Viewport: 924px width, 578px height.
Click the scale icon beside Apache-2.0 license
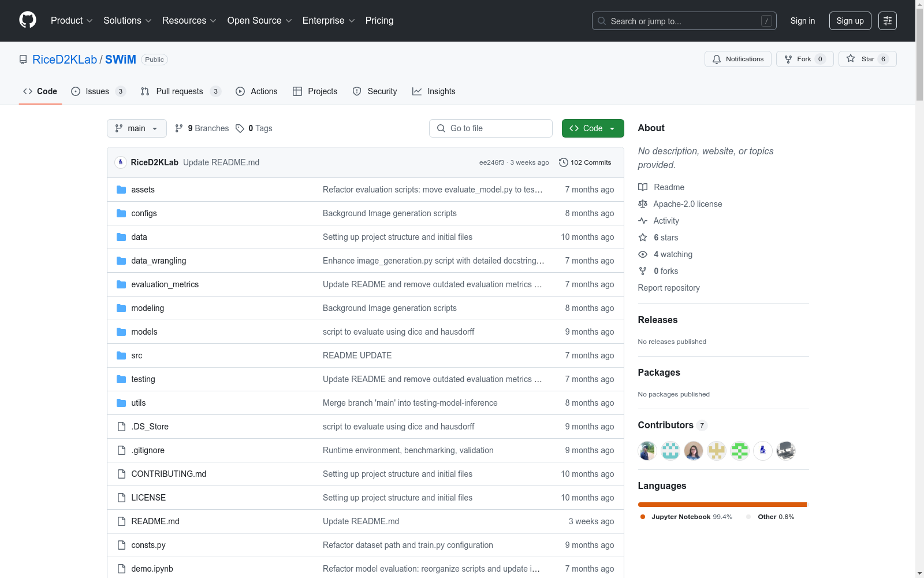coord(643,204)
